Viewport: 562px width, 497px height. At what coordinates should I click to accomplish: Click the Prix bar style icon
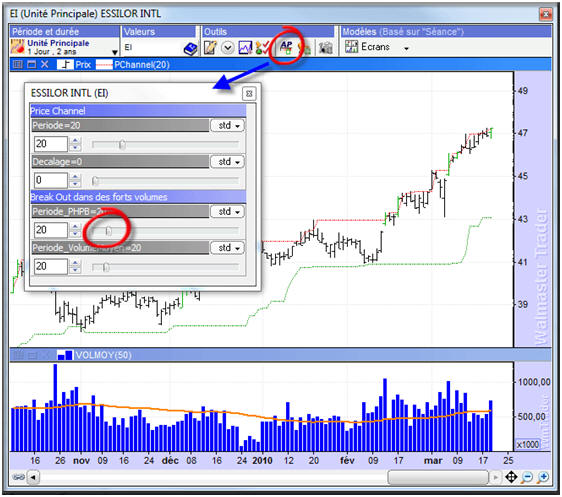pos(65,64)
